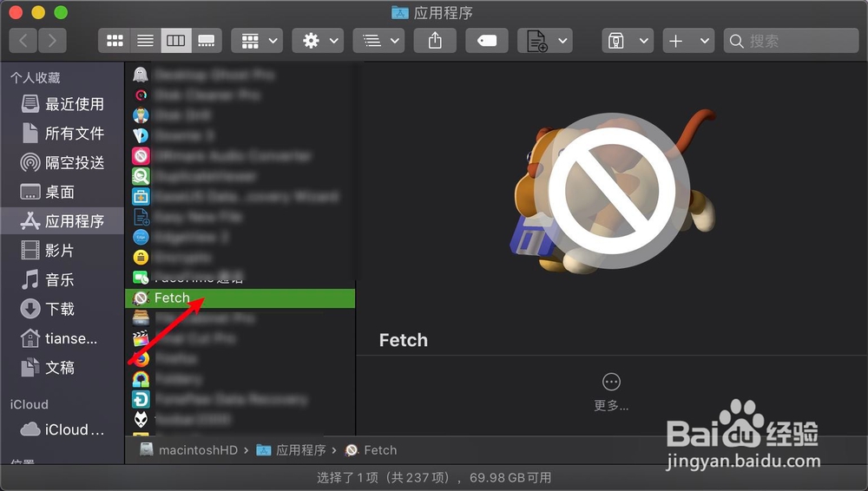Click the edit tags button
The width and height of the screenshot is (868, 491).
pyautogui.click(x=487, y=41)
